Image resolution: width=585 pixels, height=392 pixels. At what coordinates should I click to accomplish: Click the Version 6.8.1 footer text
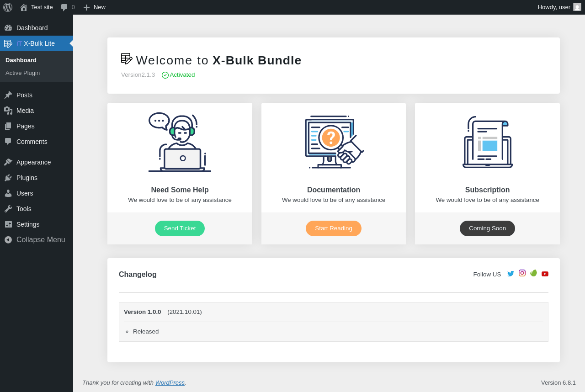point(558,383)
